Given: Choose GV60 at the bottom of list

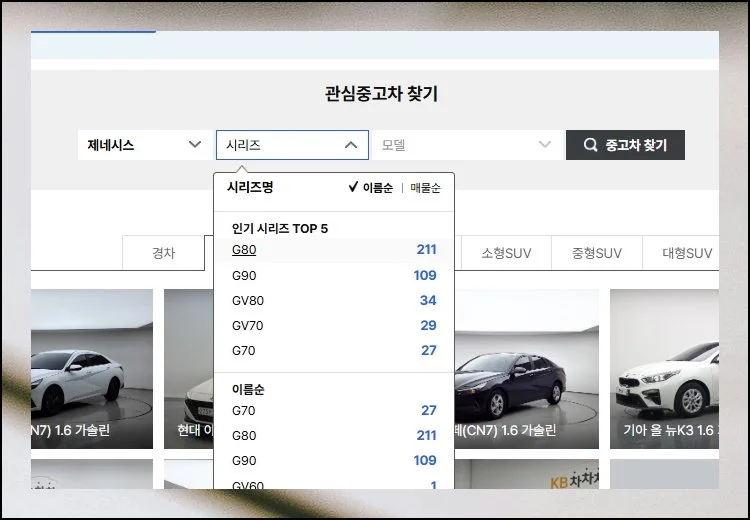Looking at the screenshot, I should tap(249, 485).
